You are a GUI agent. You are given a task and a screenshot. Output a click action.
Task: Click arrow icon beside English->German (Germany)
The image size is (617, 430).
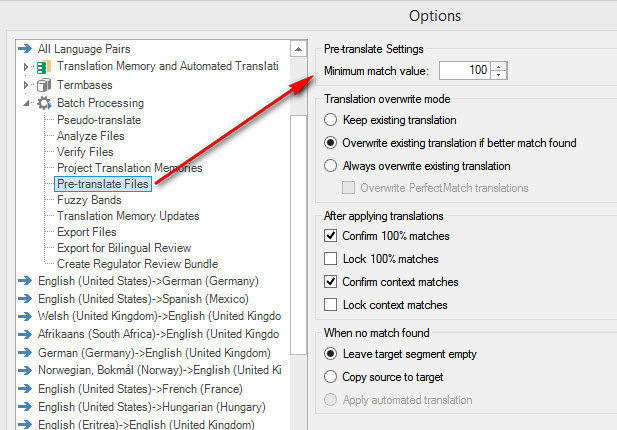pyautogui.click(x=25, y=281)
